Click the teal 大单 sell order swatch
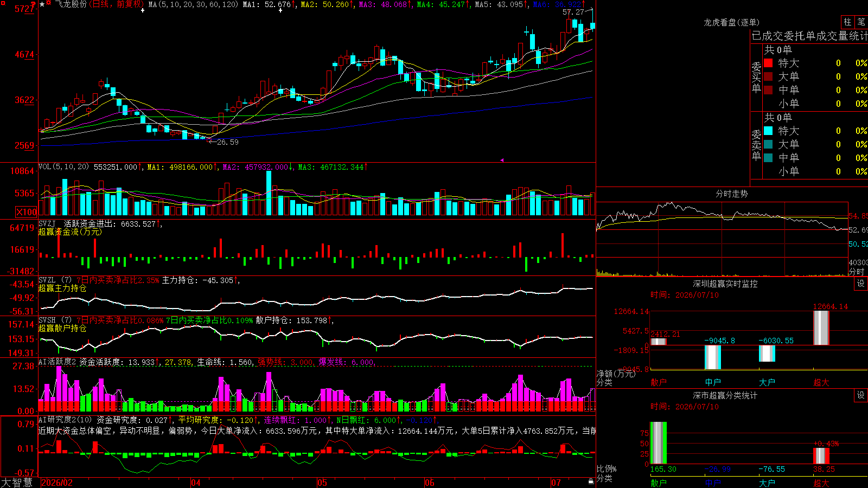868x488 pixels. coord(768,144)
